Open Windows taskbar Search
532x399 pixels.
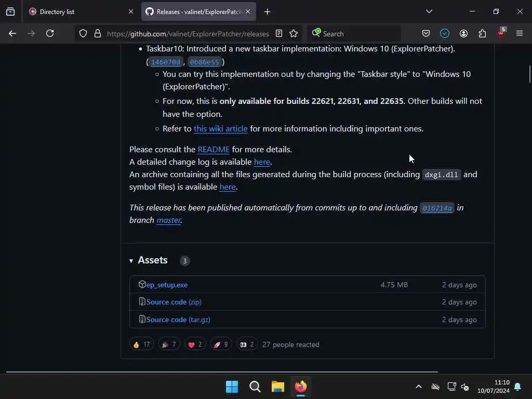click(255, 387)
